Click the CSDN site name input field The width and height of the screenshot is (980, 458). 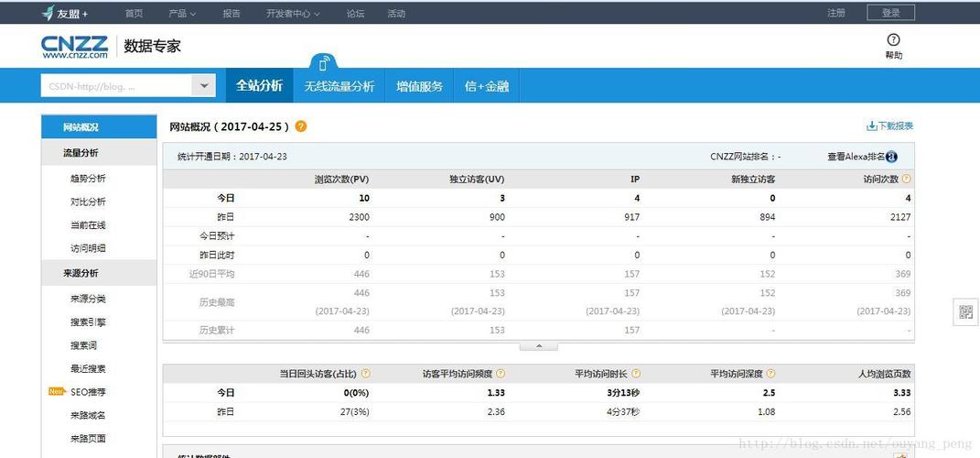[x=116, y=86]
